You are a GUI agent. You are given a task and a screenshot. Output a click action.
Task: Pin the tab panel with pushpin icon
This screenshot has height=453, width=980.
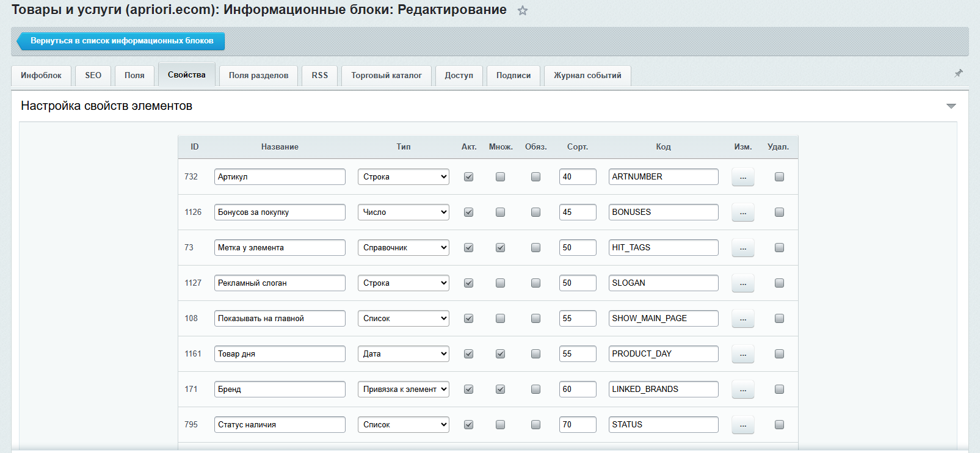click(x=959, y=73)
